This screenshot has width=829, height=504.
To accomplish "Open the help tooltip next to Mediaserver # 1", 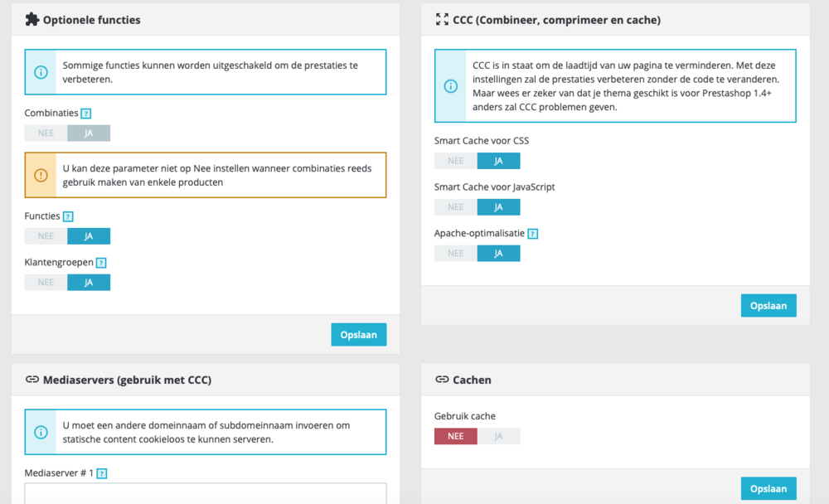I will (x=100, y=472).
